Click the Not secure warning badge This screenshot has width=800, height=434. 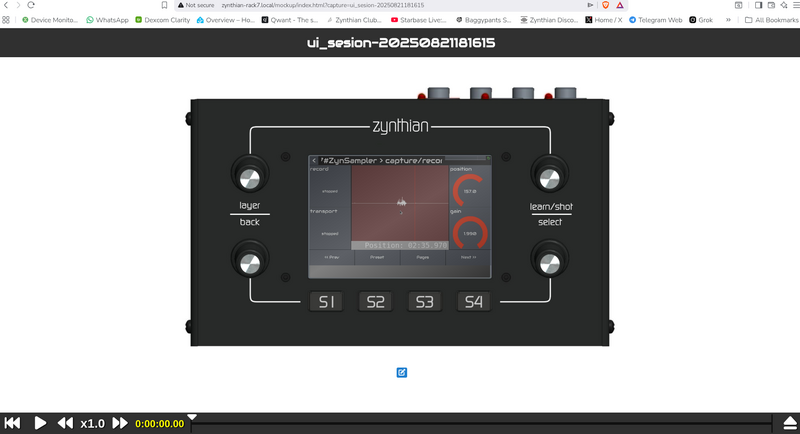[196, 5]
